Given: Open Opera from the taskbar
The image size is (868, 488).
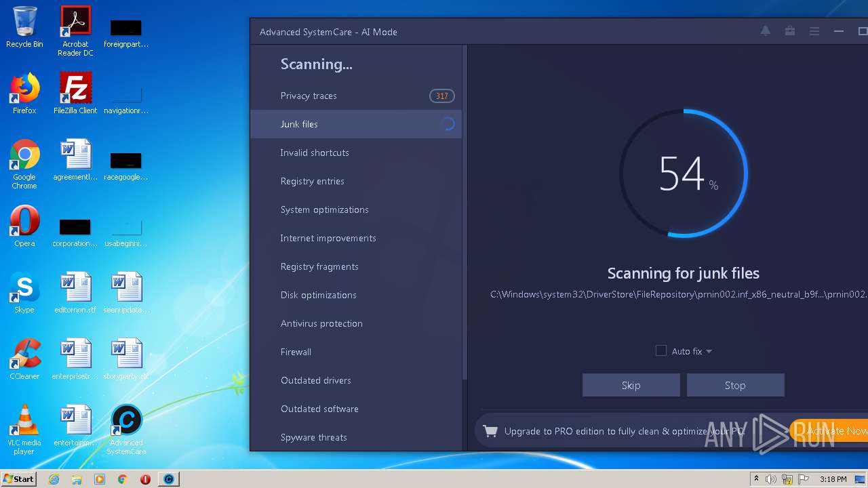Looking at the screenshot, I should tap(145, 479).
